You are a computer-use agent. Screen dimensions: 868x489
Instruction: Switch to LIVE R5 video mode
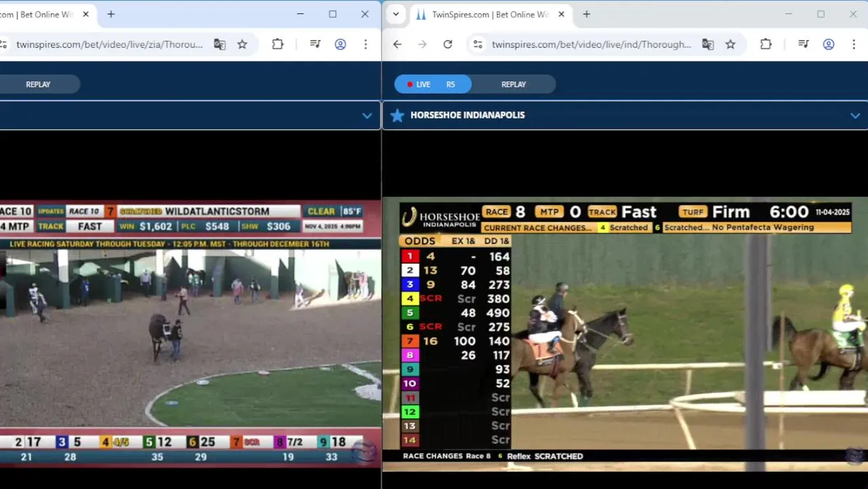433,84
